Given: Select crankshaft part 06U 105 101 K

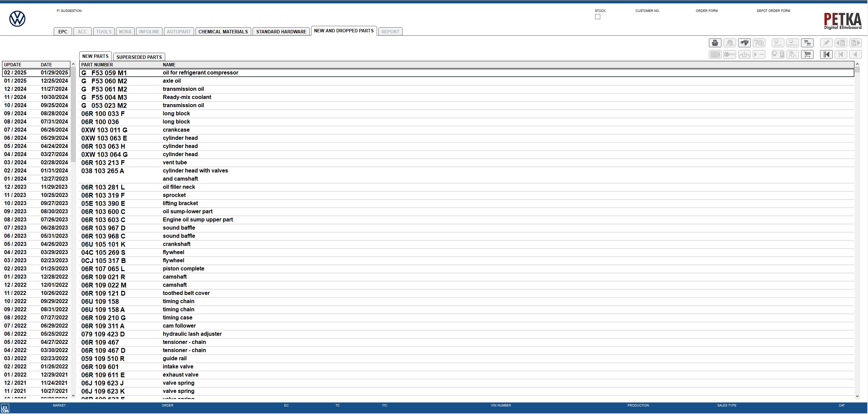Looking at the screenshot, I should [467, 244].
